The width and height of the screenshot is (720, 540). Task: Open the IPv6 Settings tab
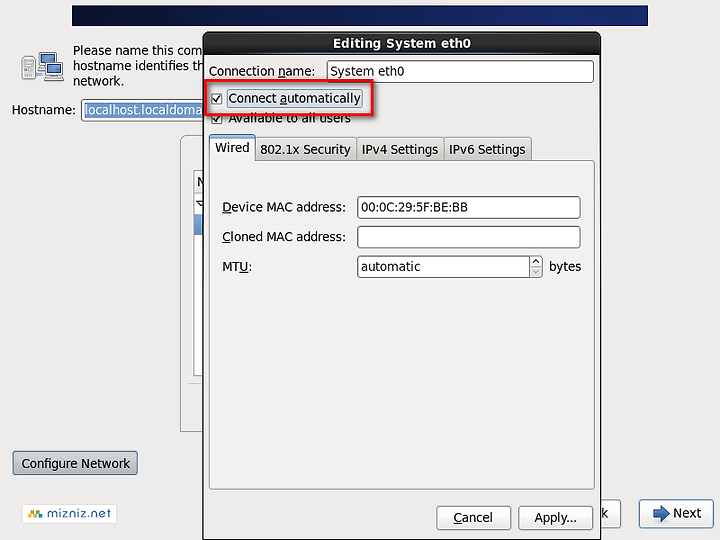(x=487, y=150)
